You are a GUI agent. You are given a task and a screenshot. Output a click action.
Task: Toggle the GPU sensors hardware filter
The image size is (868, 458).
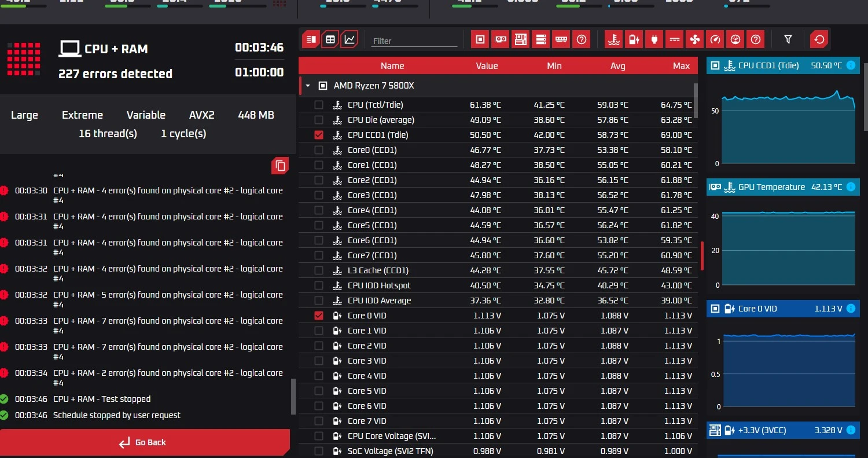[x=500, y=39]
